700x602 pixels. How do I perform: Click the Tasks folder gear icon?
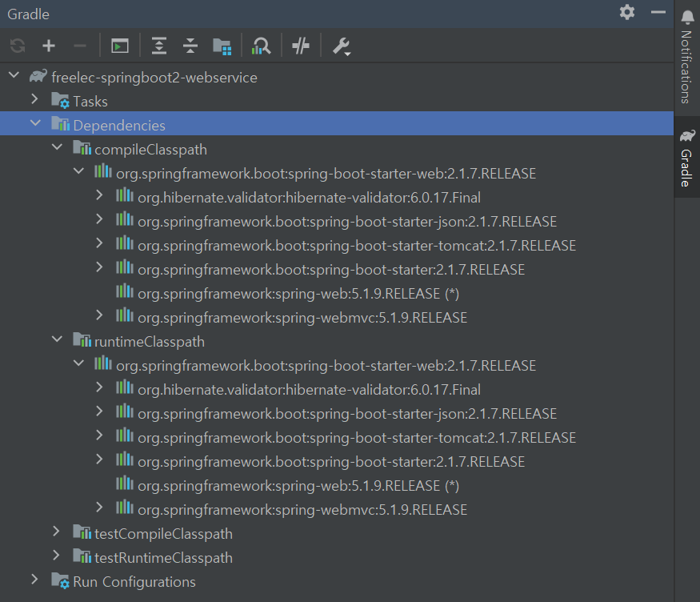60,100
